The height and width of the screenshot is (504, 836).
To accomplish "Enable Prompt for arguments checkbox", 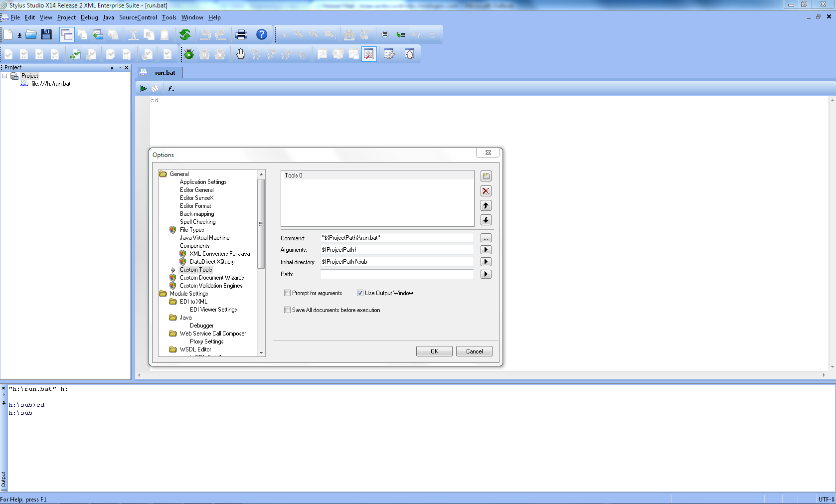I will 288,293.
